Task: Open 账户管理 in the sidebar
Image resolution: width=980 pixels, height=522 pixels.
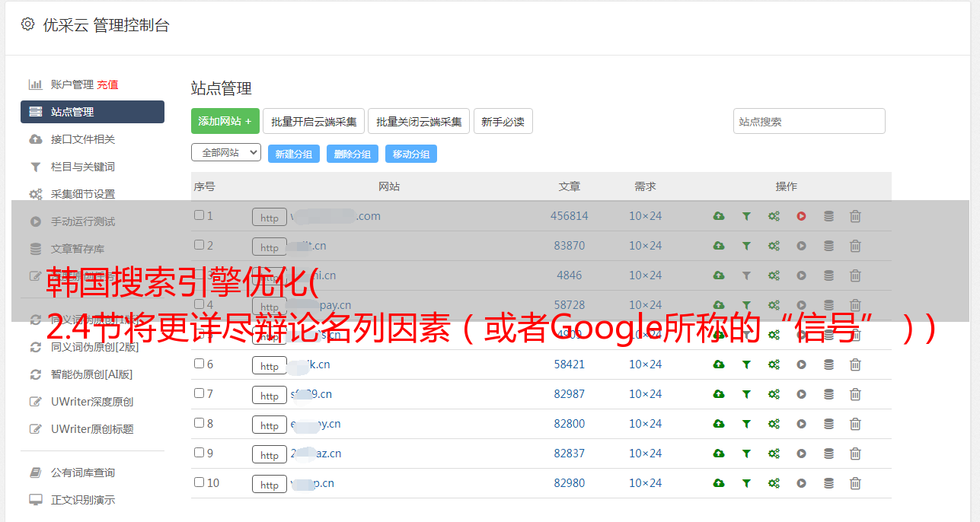Action: point(72,84)
